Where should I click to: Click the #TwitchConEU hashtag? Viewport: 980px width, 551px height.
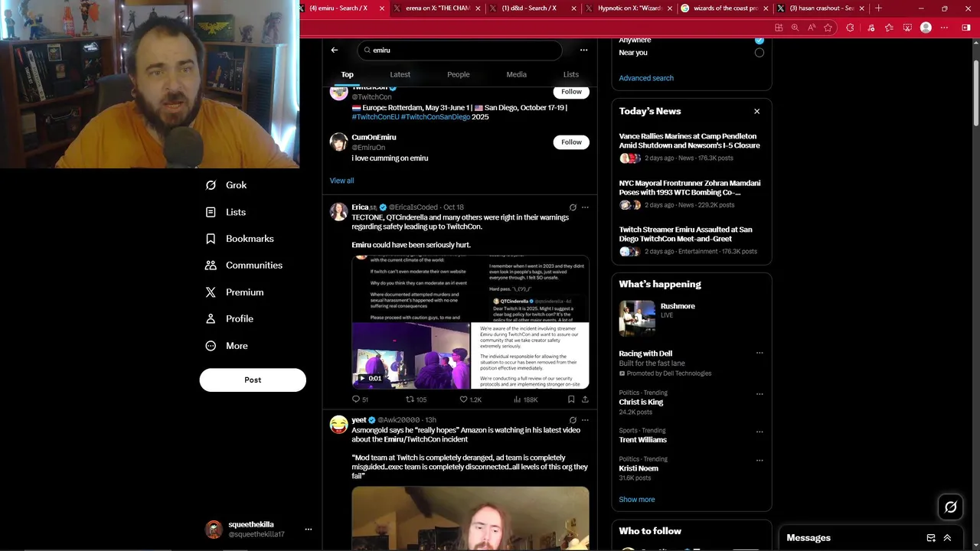pos(375,117)
